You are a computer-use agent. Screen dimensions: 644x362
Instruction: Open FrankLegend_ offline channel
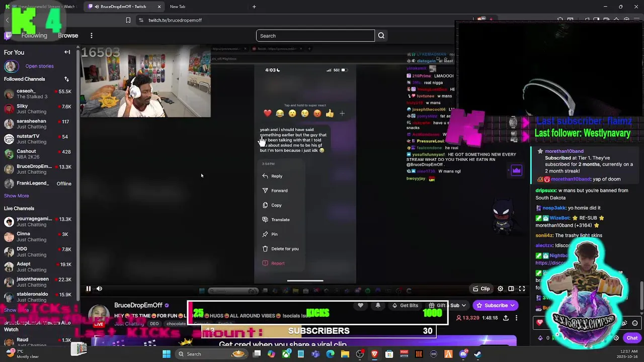[38, 184]
